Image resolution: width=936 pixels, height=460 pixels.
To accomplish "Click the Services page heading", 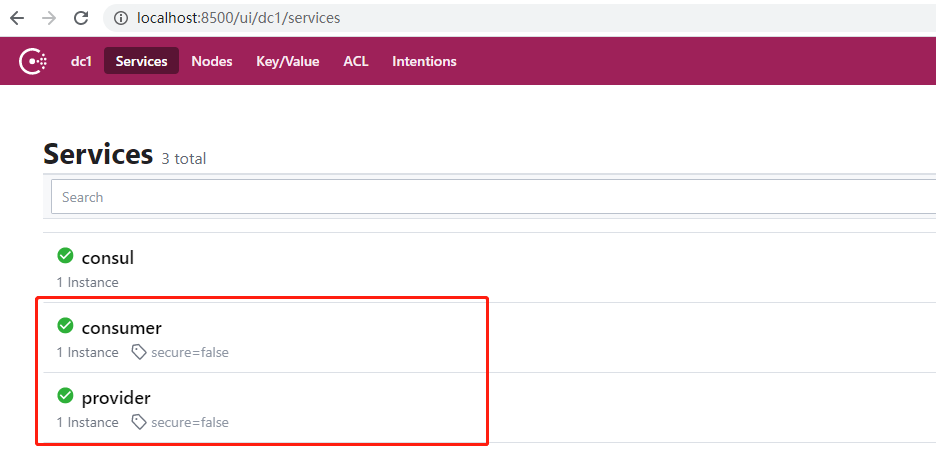I will click(98, 154).
